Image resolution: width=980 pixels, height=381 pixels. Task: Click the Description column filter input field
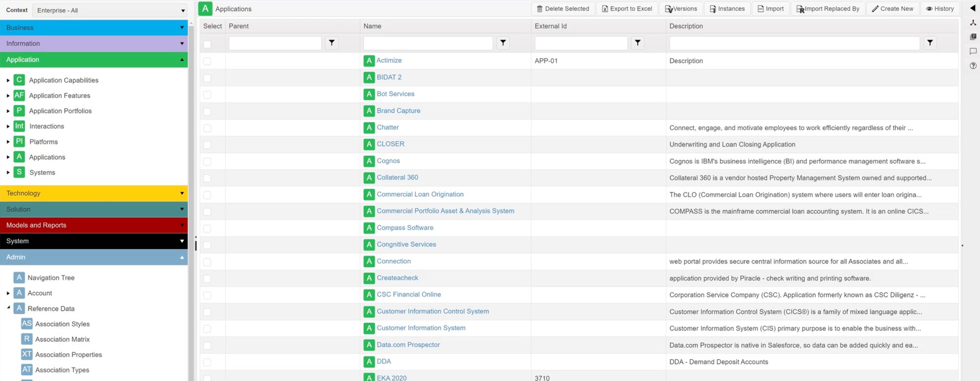pos(795,43)
